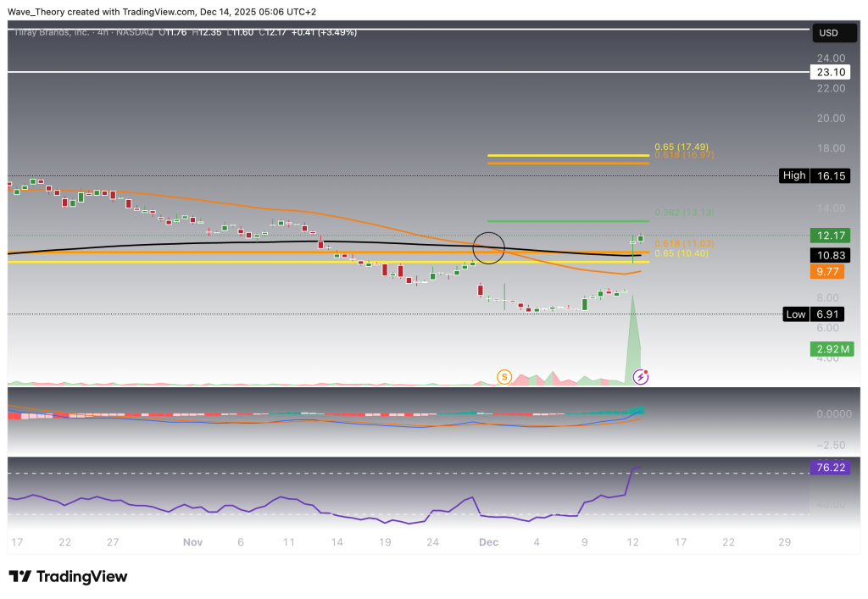Select the Low 6.91 price label

click(814, 314)
